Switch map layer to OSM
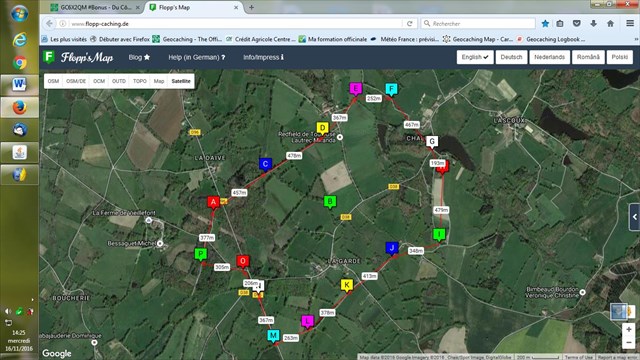Screen dimensions: 640x360 (x=53, y=81)
